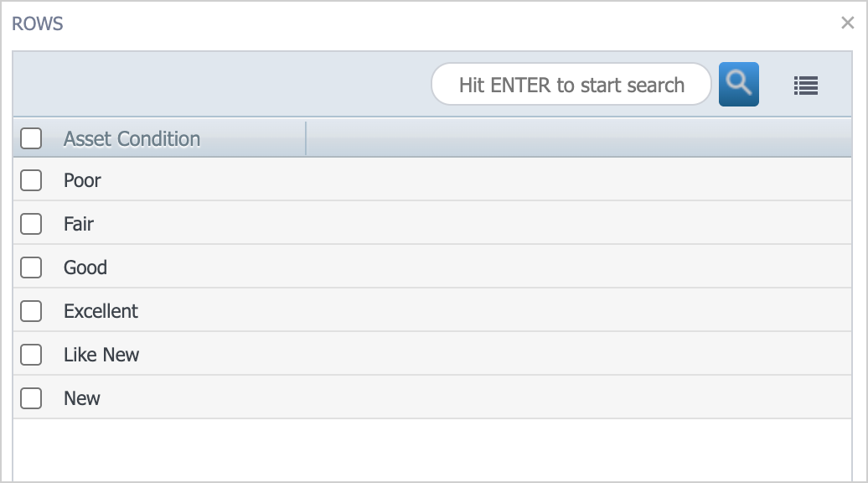Open the list view options icon
The width and height of the screenshot is (868, 483).
[805, 86]
